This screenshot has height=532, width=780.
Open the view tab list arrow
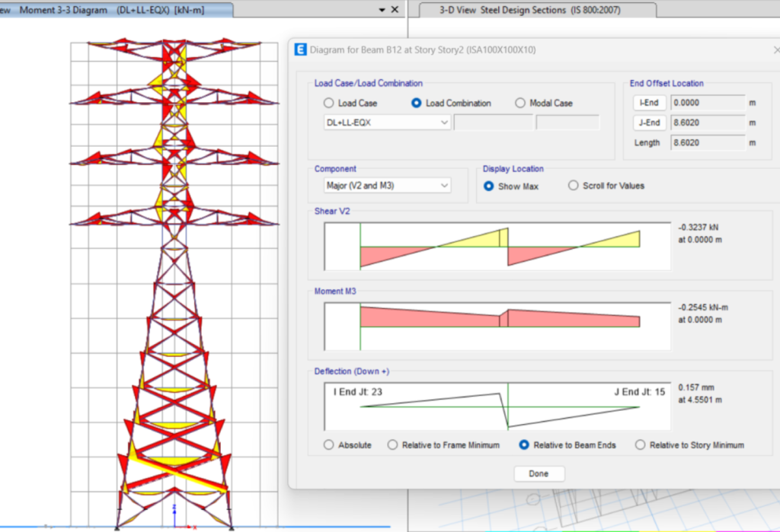click(382, 10)
